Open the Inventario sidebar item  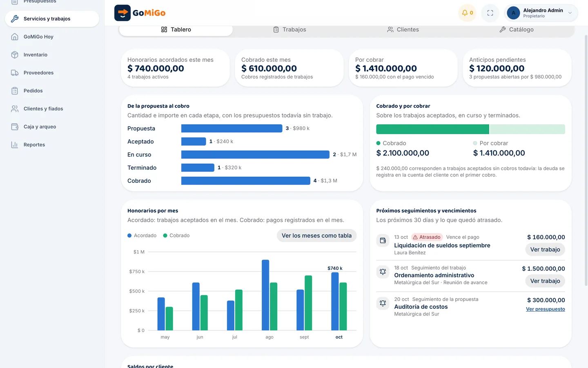coord(52,55)
